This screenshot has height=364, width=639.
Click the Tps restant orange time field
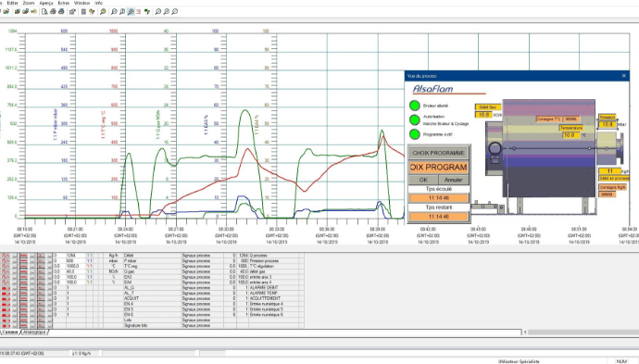pos(438,217)
